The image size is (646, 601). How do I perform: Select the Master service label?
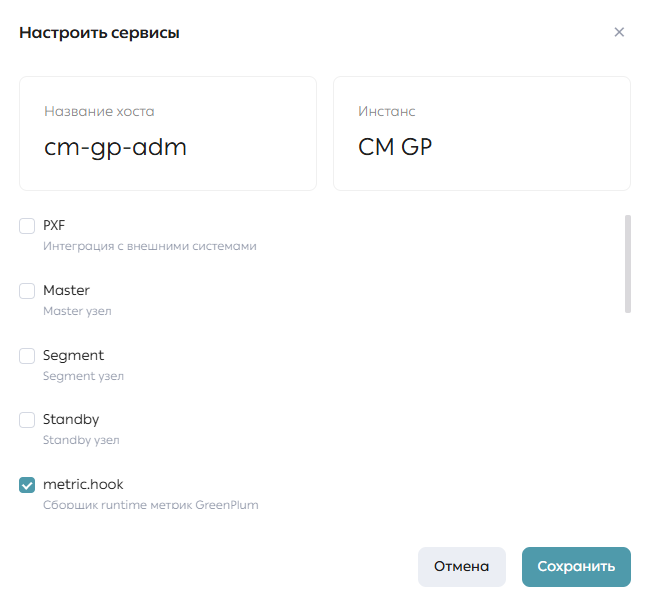(x=66, y=290)
